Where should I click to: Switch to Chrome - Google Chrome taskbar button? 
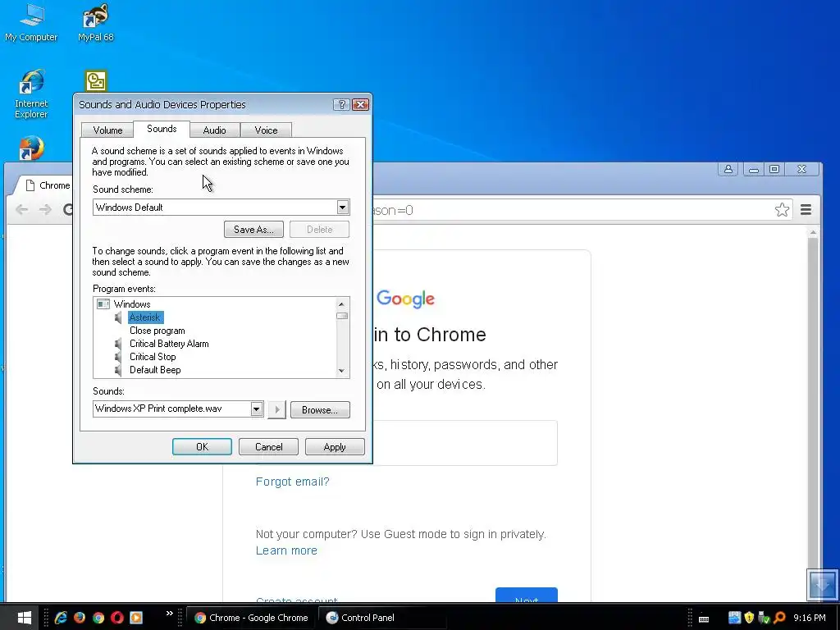pos(251,618)
